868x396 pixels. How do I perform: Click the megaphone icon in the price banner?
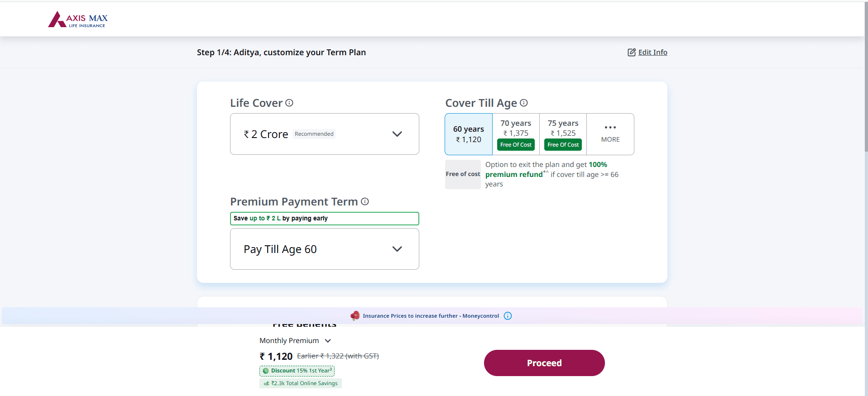[355, 316]
